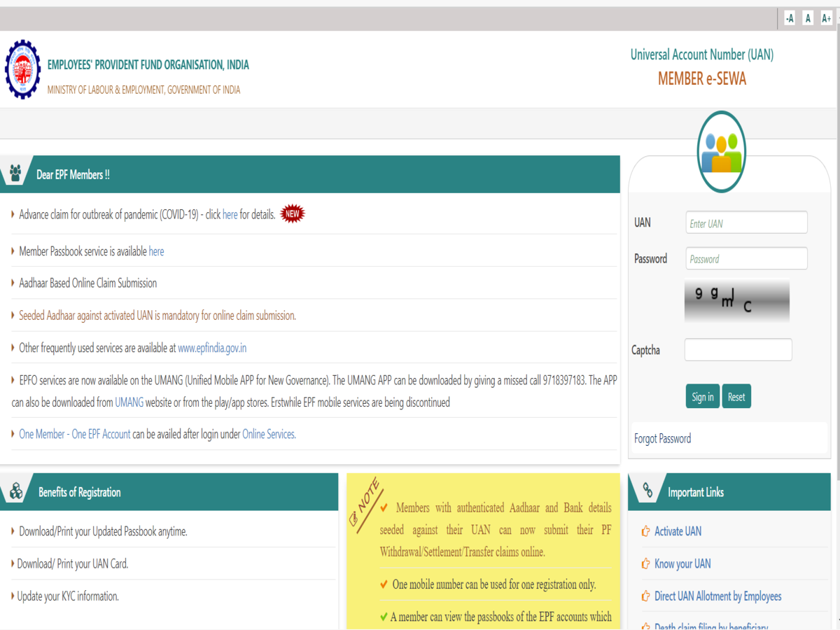Click Ministry of Labour & Employment subtitle

tap(143, 90)
